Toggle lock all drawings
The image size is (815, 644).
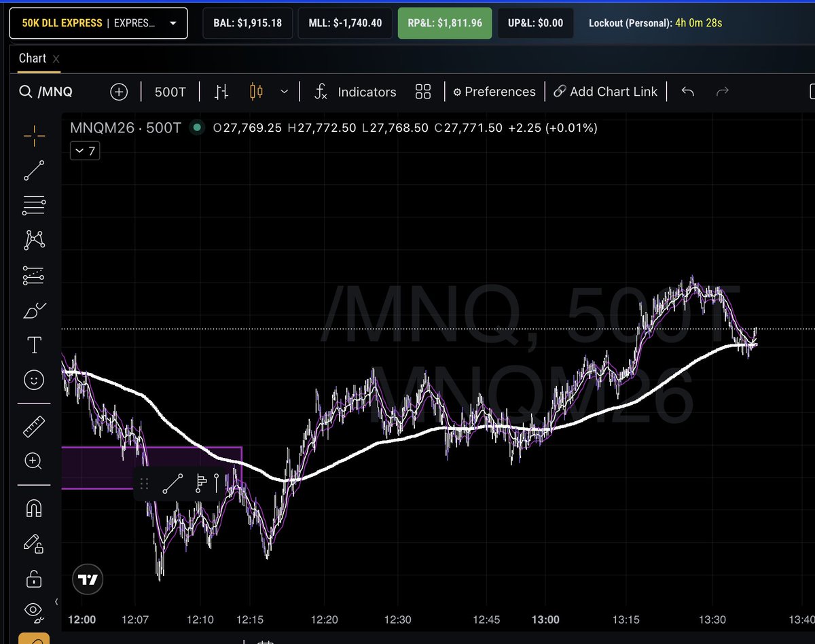pyautogui.click(x=33, y=578)
